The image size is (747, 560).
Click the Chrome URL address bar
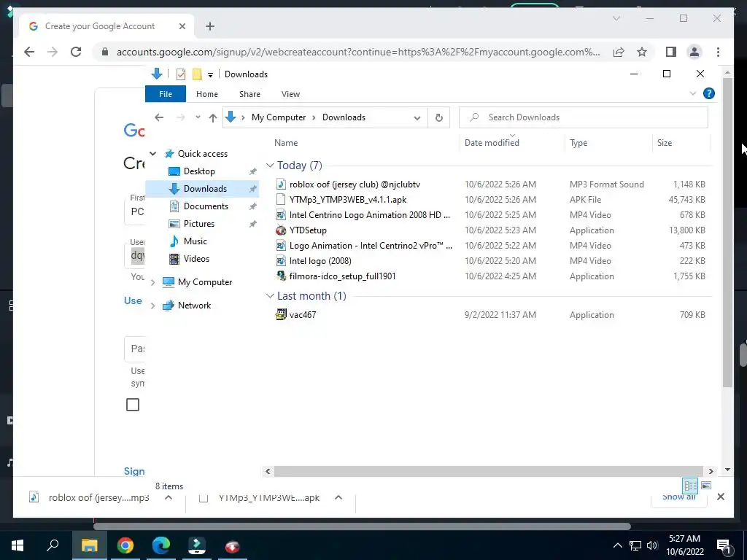[x=357, y=52]
